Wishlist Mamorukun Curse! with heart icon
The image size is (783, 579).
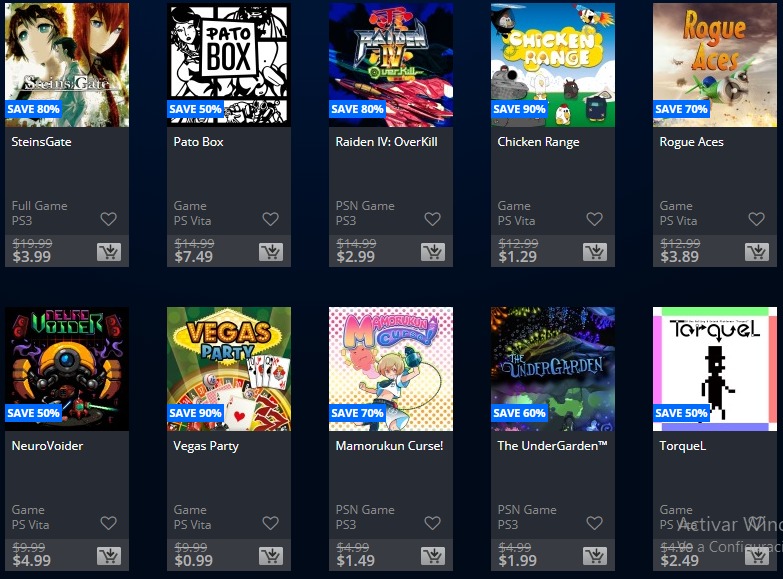pyautogui.click(x=432, y=523)
